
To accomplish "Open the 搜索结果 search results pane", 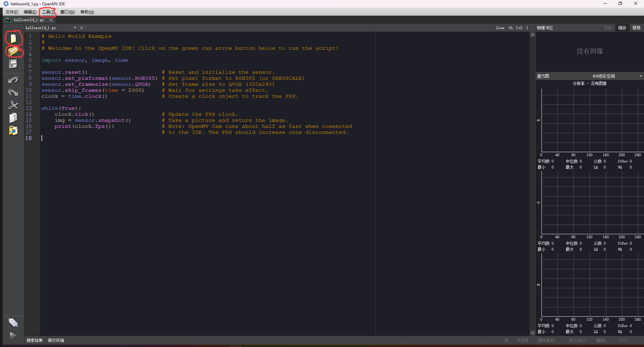I will click(35, 340).
